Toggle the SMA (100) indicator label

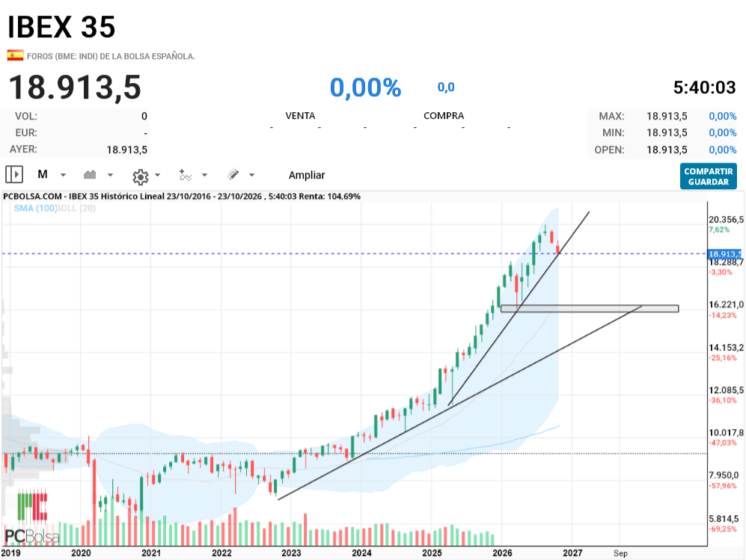[35, 208]
